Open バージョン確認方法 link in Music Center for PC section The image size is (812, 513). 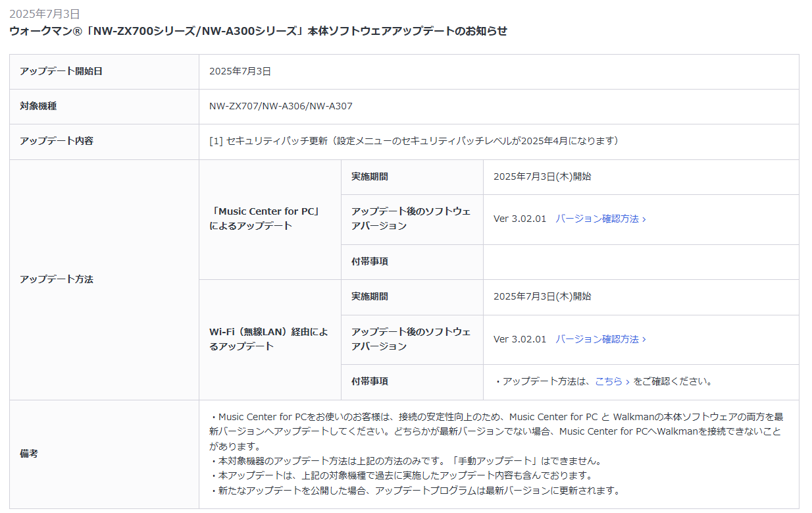pos(601,219)
